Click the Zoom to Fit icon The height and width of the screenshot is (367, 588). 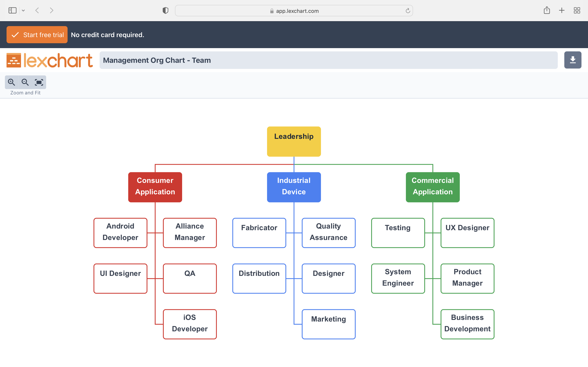[39, 82]
